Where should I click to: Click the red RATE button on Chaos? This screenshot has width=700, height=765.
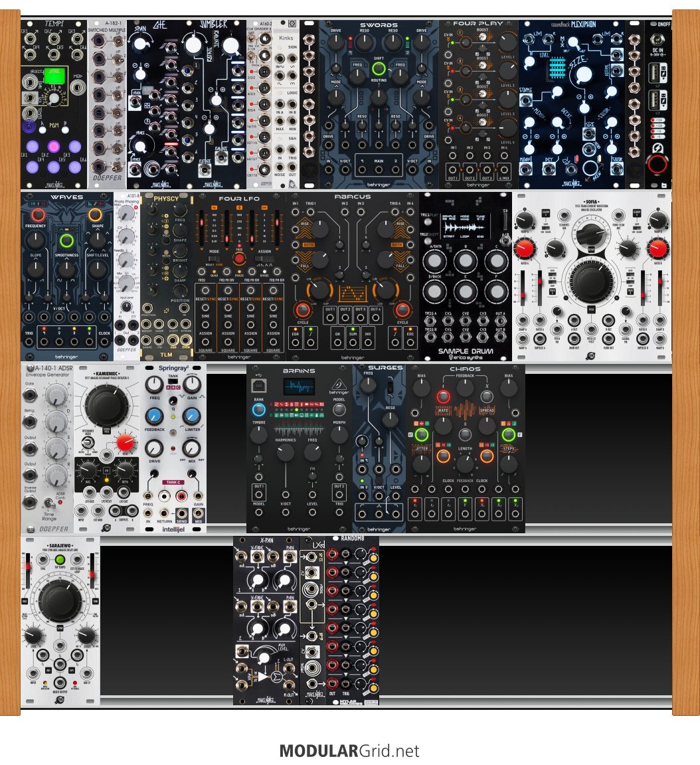coord(443,396)
